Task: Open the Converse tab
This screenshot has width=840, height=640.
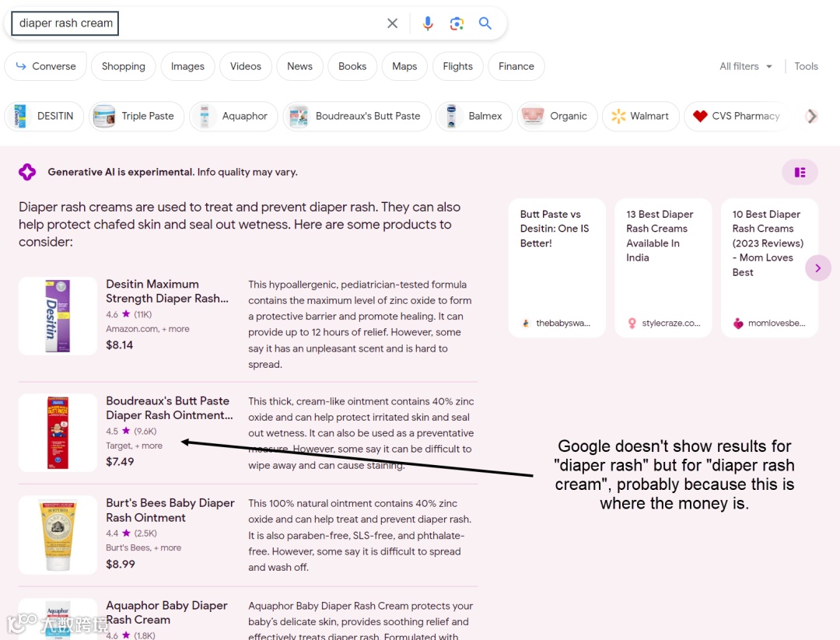Action: point(46,66)
